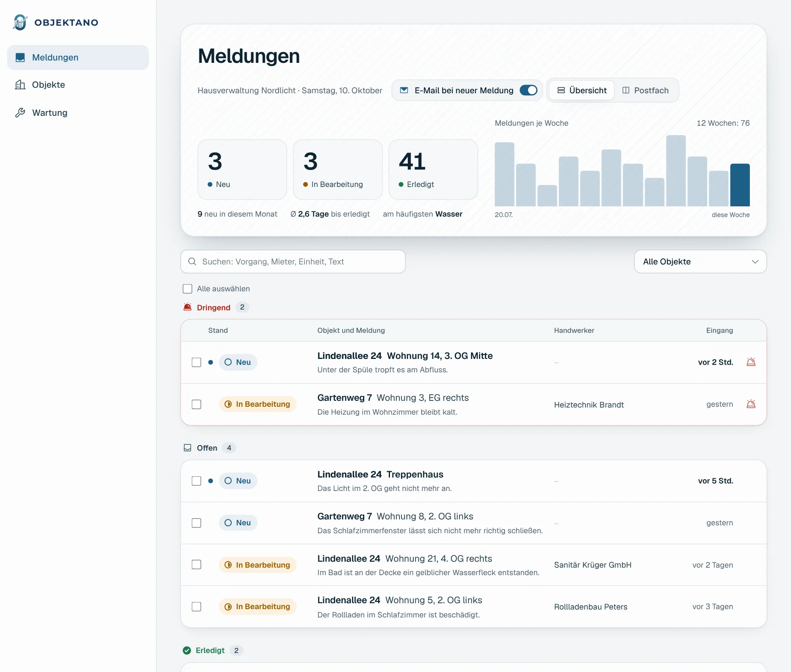The image size is (791, 672).
Task: Click the tallest bar in Meldungen je Woche chart
Action: (x=676, y=171)
